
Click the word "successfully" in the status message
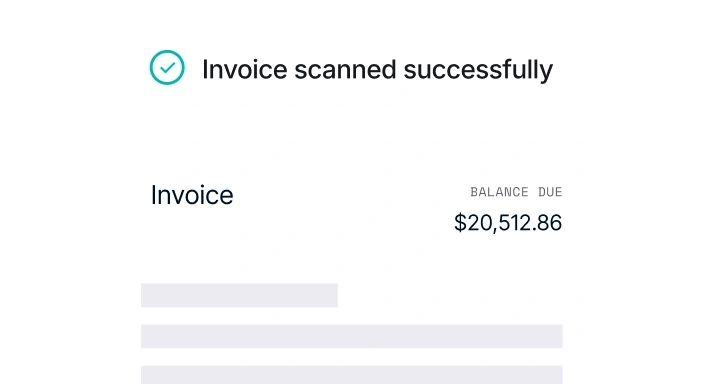pos(478,70)
